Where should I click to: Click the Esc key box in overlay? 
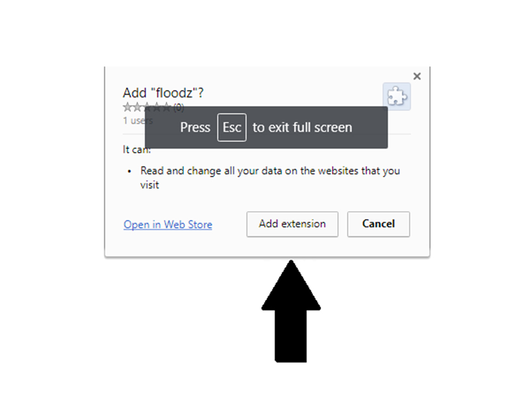232,127
